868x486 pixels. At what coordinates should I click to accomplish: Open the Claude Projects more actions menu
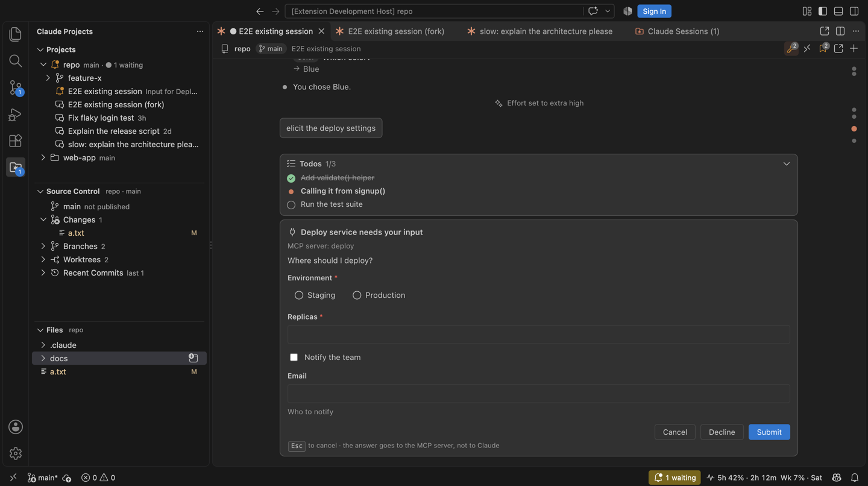coord(200,31)
